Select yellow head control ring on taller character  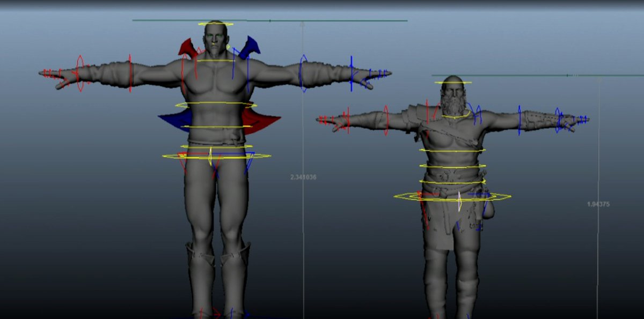coord(215,24)
